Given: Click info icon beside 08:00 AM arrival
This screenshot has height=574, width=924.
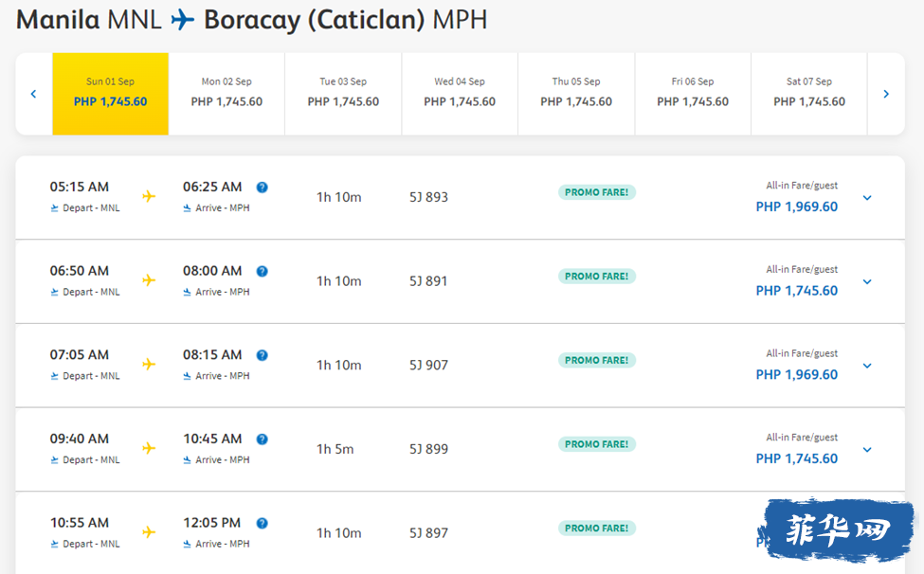Looking at the screenshot, I should click(x=263, y=271).
